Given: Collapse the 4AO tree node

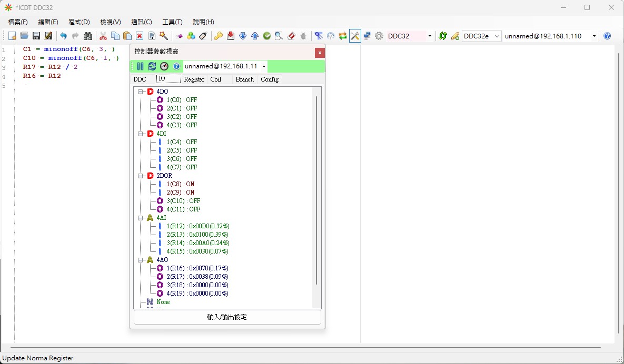Looking at the screenshot, I should 140,260.
